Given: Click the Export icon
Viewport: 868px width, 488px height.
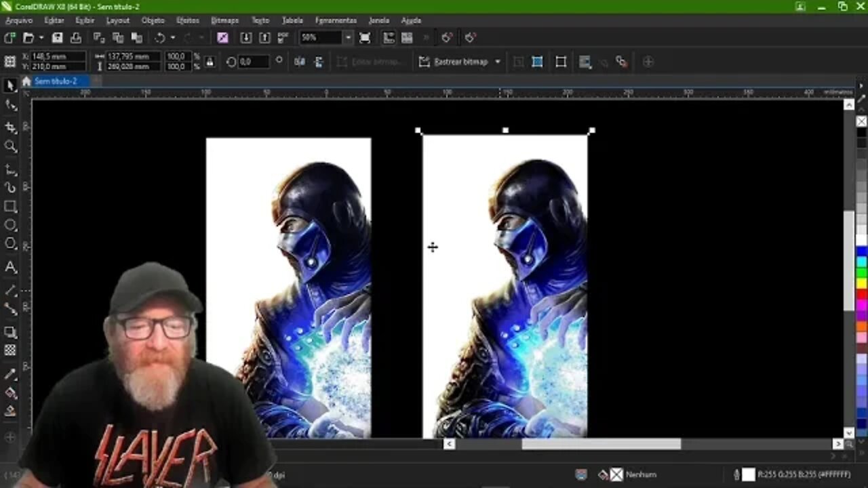Looking at the screenshot, I should 264,38.
